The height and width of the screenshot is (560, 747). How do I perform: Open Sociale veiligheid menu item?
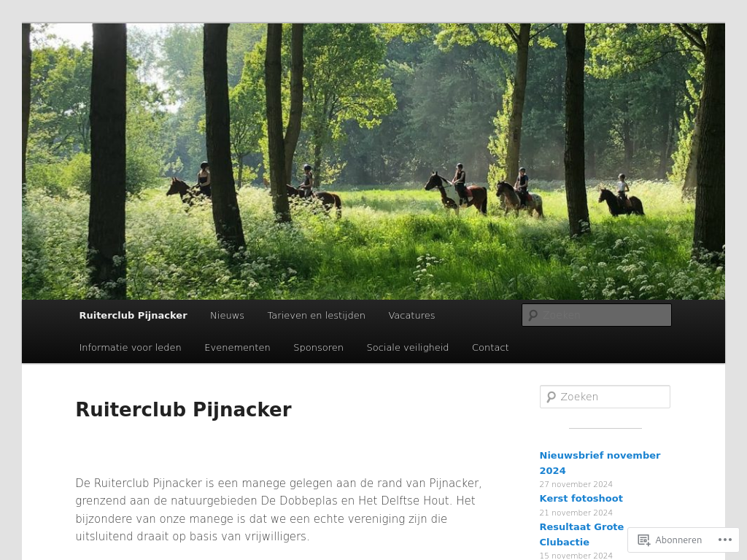408,348
